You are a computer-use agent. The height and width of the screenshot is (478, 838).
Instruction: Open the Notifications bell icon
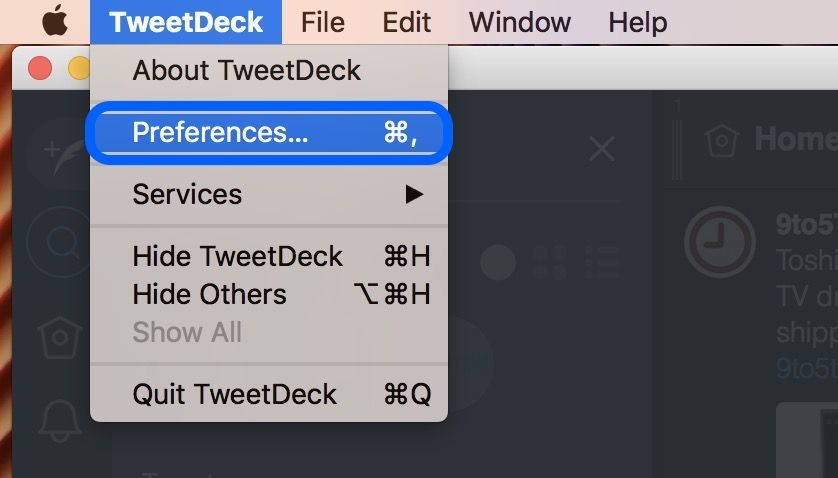pyautogui.click(x=60, y=421)
